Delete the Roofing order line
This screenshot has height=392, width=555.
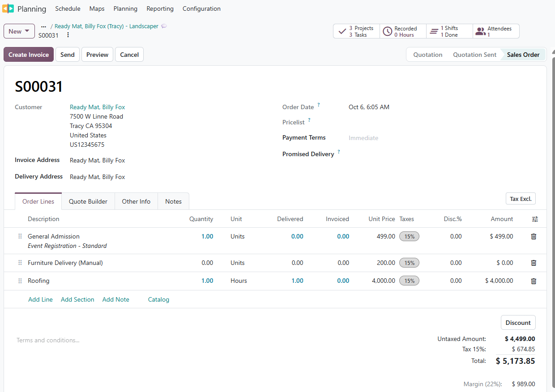(x=534, y=281)
